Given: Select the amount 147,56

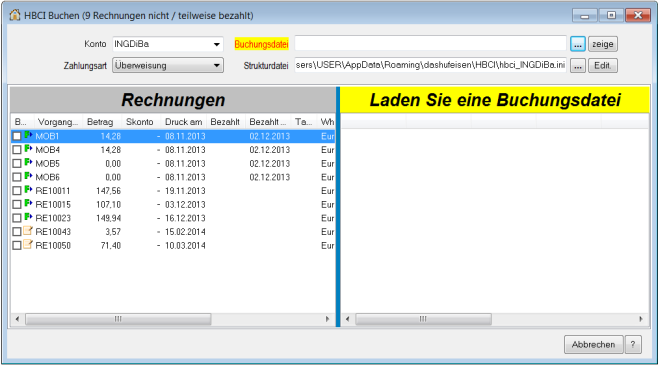Looking at the screenshot, I should click(x=108, y=191).
